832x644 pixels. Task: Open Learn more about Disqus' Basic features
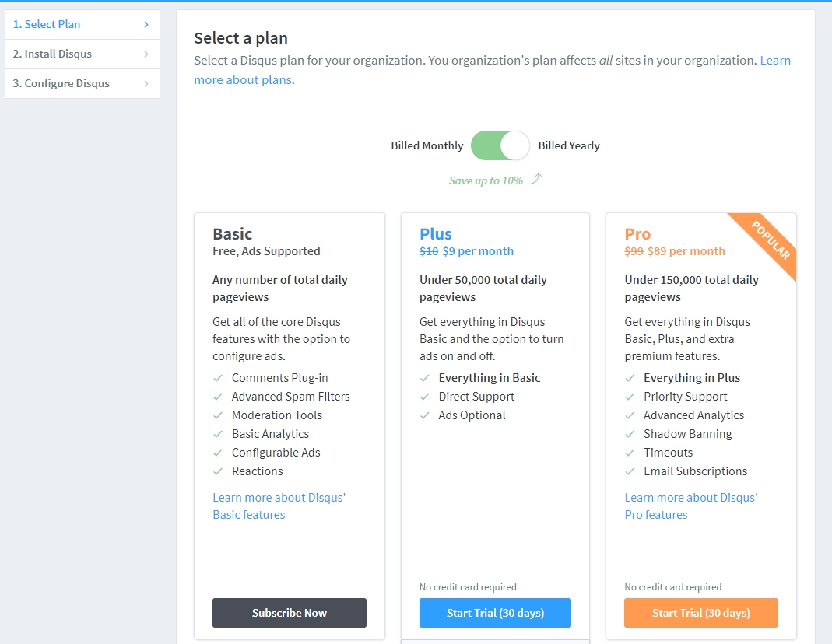(x=279, y=506)
